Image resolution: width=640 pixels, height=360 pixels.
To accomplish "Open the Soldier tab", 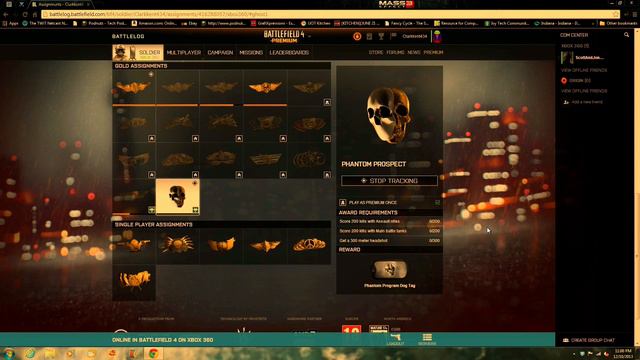I will (x=138, y=53).
